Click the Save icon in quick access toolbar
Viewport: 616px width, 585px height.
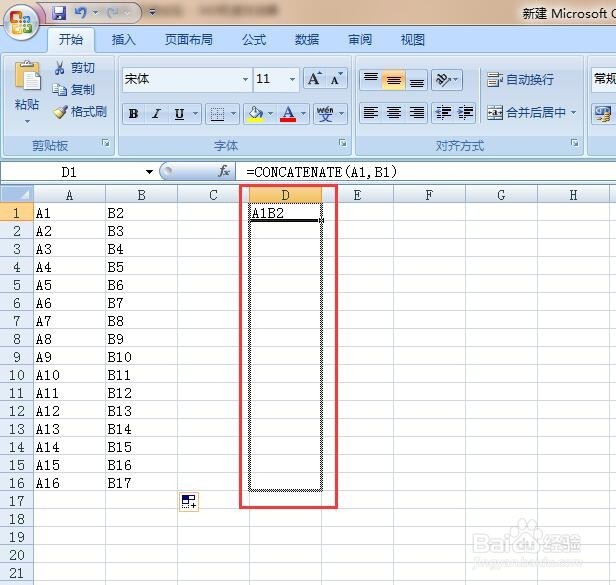point(59,13)
